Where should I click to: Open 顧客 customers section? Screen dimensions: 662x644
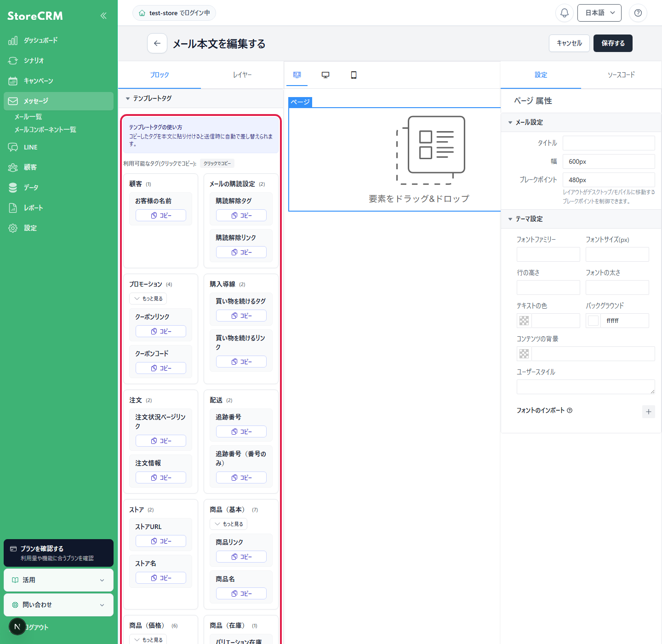pos(58,167)
